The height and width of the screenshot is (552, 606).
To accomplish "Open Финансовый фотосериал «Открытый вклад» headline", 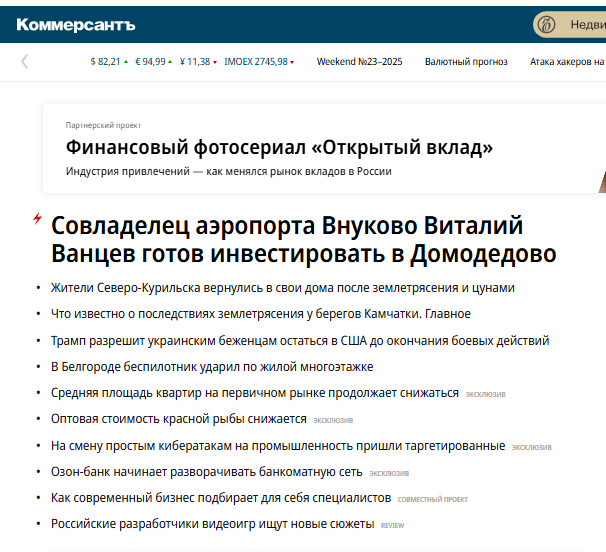I will point(279,147).
